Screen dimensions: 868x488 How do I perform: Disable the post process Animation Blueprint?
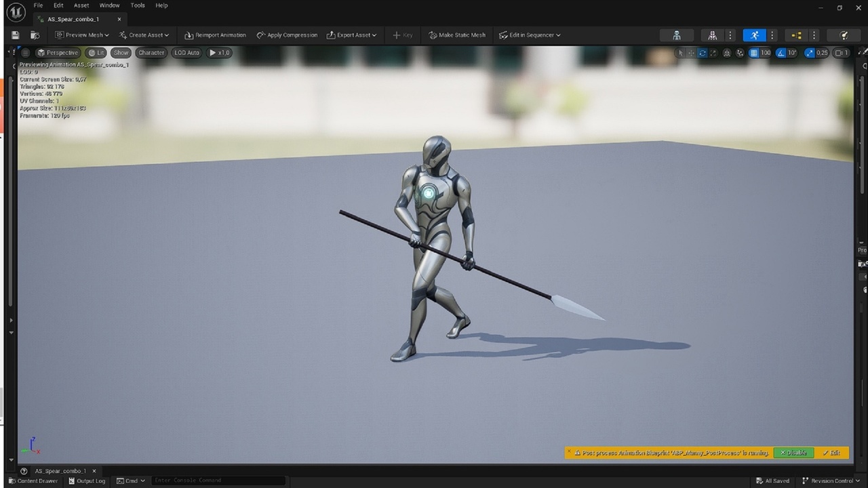[793, 453]
